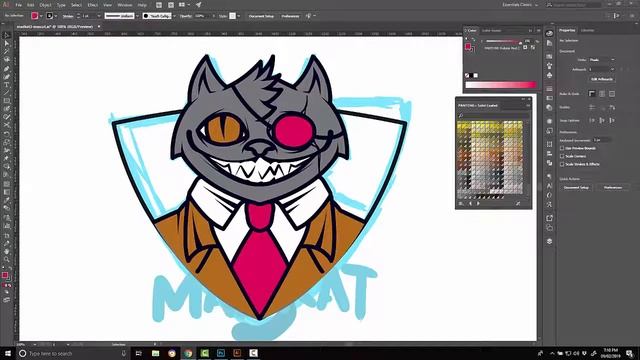Screen dimensions: 640x360
Task: Select the Type tool
Action: [x=7, y=84]
